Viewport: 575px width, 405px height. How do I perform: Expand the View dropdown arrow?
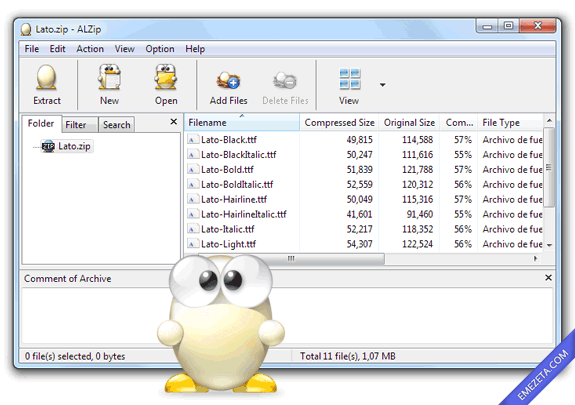[x=382, y=85]
